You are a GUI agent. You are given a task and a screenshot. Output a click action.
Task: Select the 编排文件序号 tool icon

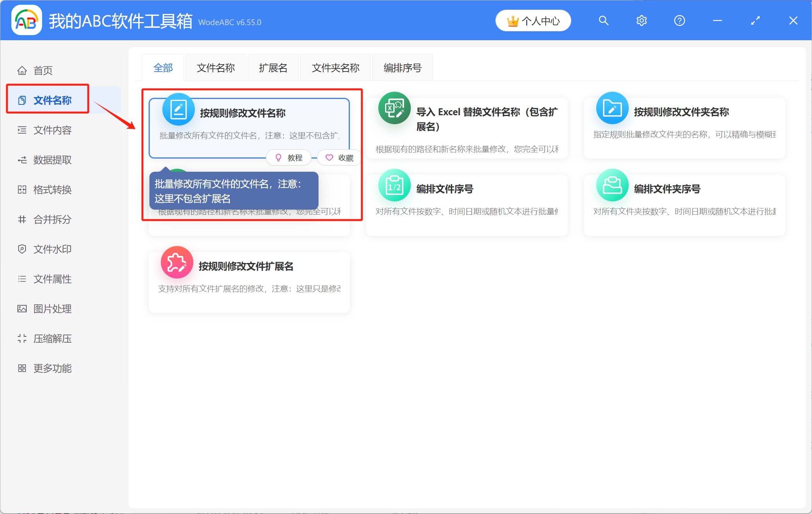click(394, 185)
